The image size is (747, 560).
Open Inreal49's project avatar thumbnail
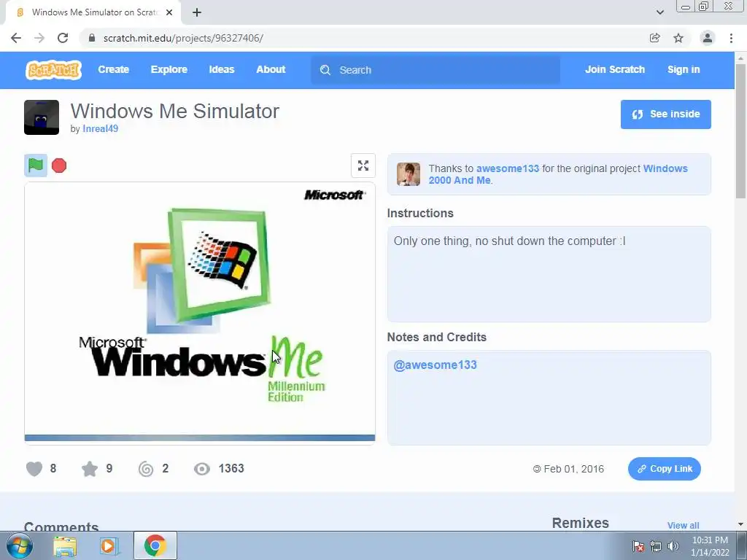point(42,117)
